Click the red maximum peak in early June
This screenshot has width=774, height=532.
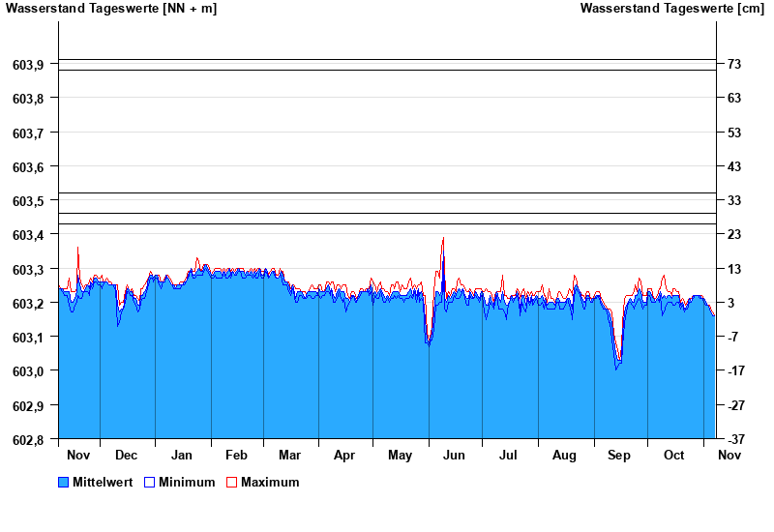click(x=443, y=239)
